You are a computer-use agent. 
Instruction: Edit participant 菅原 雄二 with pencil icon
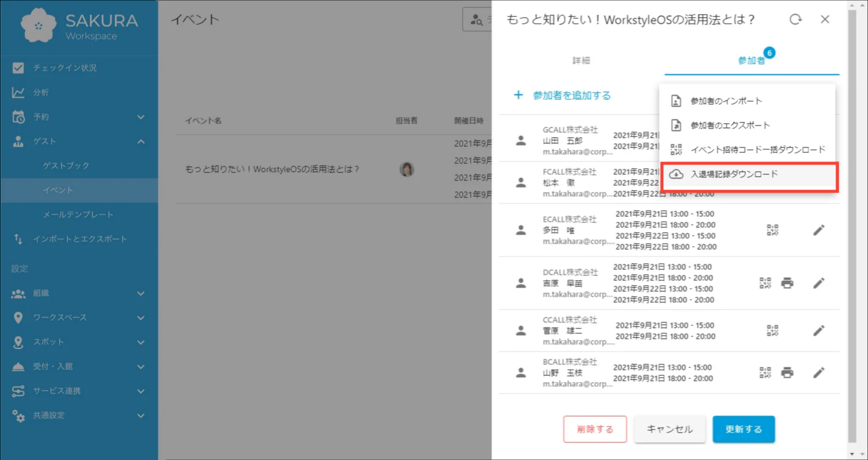coord(819,330)
